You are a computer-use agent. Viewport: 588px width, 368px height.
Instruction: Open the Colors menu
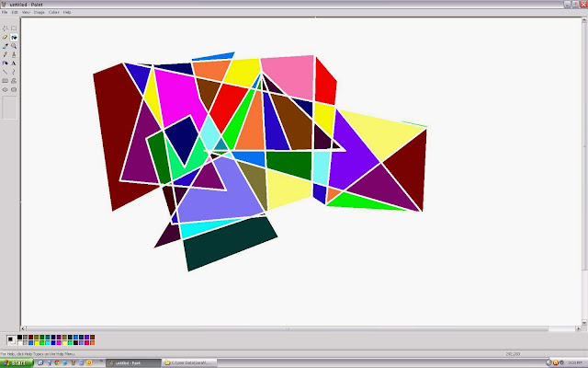(54, 12)
